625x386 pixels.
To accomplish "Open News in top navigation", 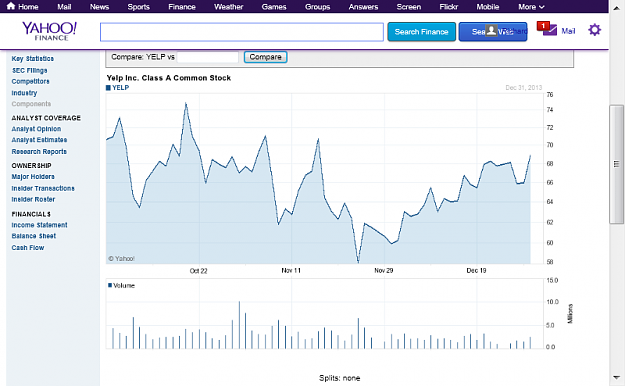I will pos(99,7).
